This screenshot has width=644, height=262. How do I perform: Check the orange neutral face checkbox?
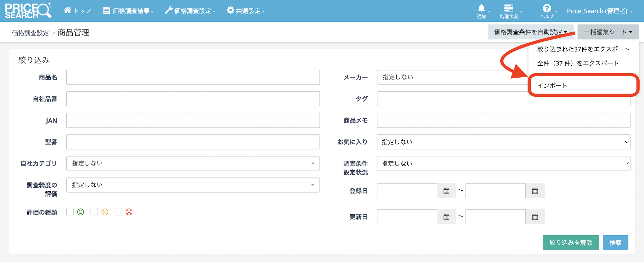click(94, 212)
